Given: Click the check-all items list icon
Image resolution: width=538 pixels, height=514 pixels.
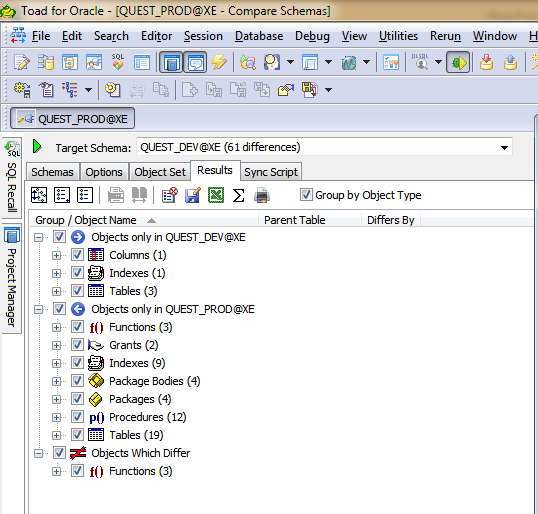Looking at the screenshot, I should coord(62,195).
